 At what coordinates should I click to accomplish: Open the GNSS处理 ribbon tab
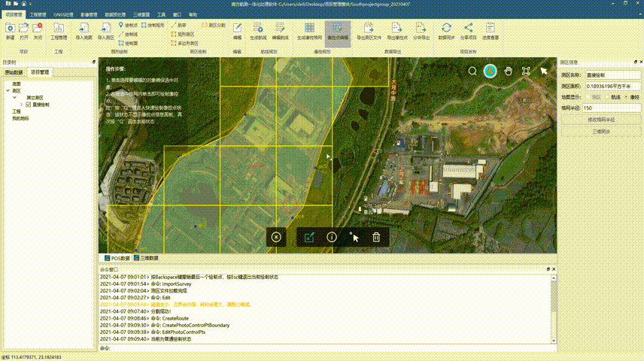[63, 14]
